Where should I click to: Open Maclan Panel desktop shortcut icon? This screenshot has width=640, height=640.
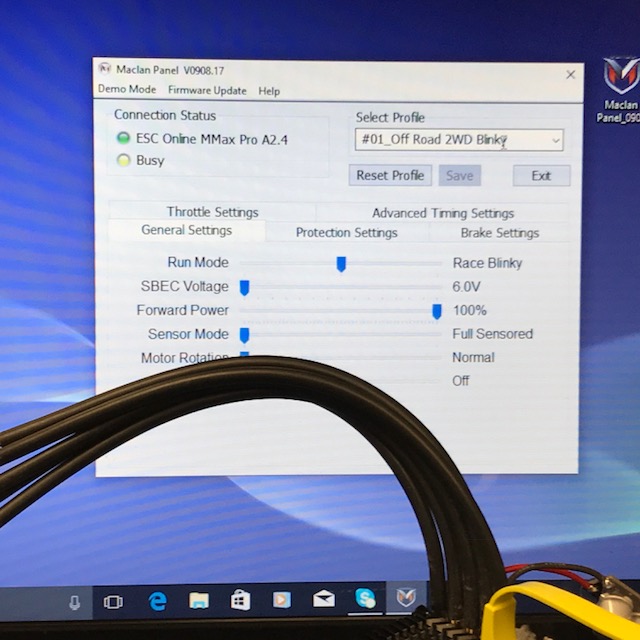tap(621, 77)
